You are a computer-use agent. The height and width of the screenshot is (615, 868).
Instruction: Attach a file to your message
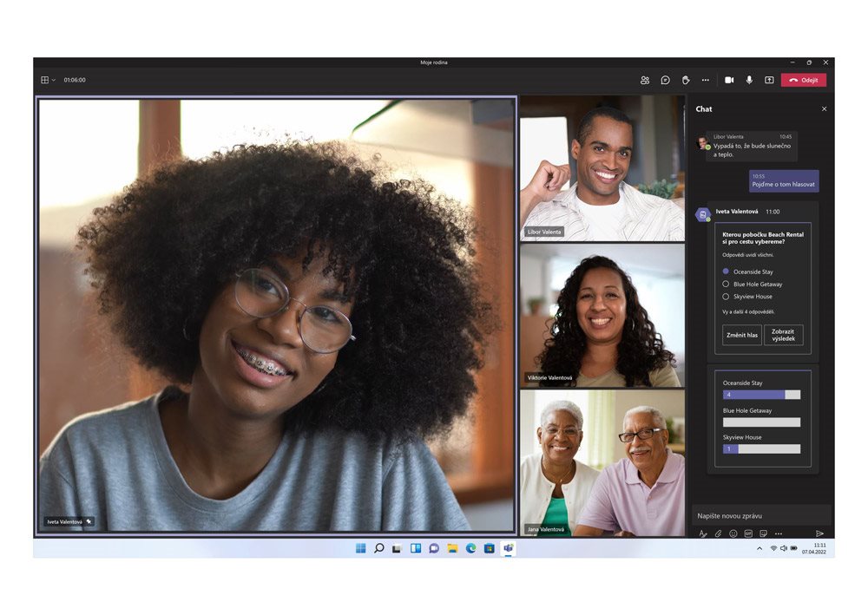[718, 533]
